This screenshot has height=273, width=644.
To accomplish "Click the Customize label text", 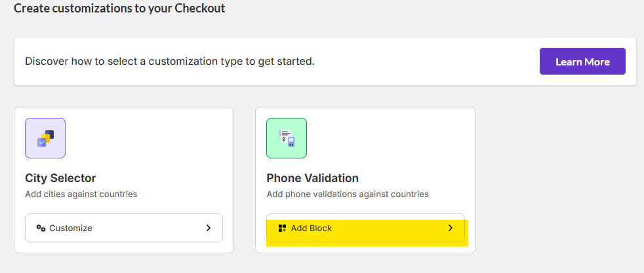I will (x=71, y=228).
